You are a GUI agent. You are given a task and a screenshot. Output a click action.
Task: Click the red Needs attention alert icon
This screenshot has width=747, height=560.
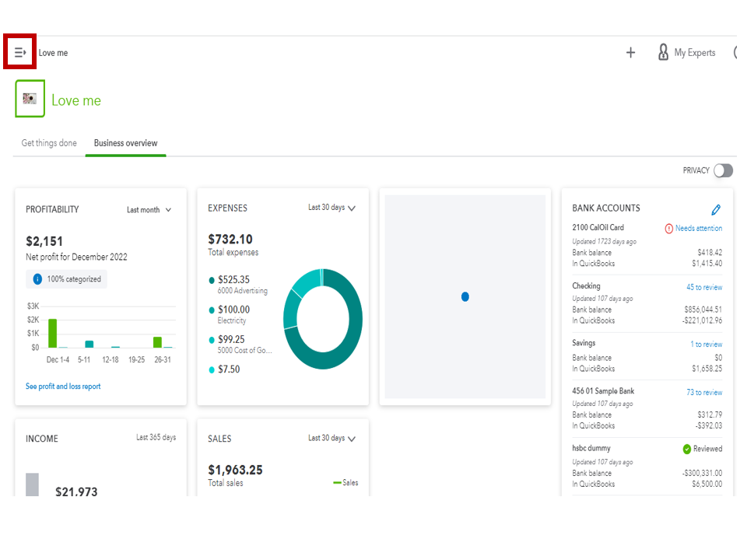[x=669, y=229]
